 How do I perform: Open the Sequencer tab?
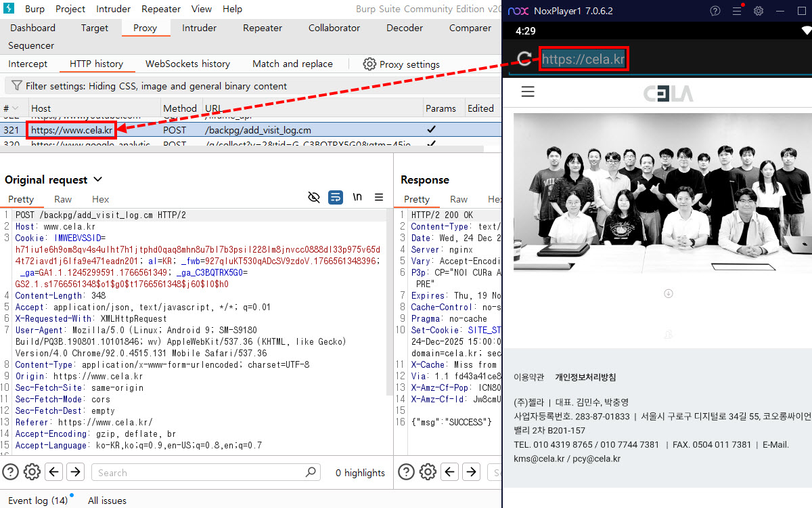pyautogui.click(x=31, y=45)
